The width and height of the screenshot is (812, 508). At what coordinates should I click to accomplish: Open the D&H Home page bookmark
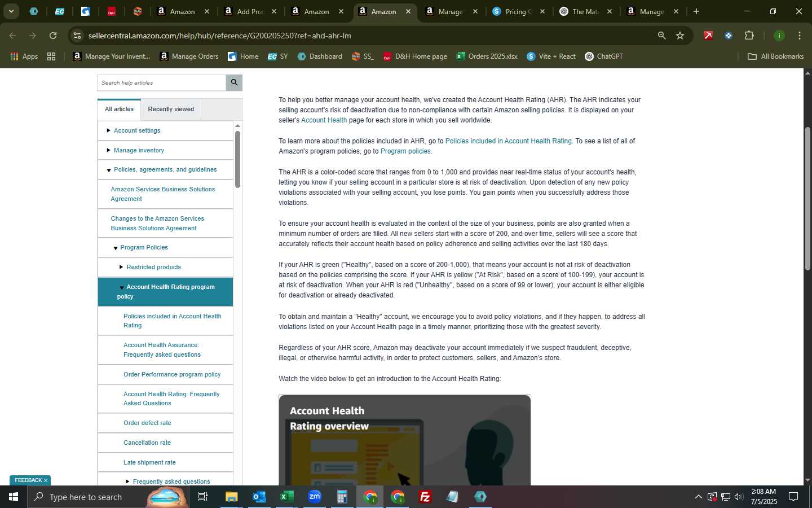(415, 56)
